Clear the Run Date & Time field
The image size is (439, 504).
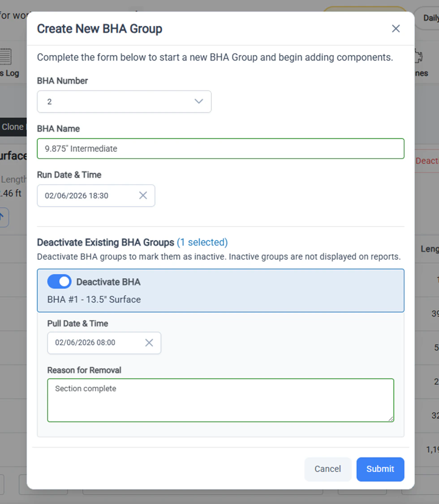click(x=143, y=195)
